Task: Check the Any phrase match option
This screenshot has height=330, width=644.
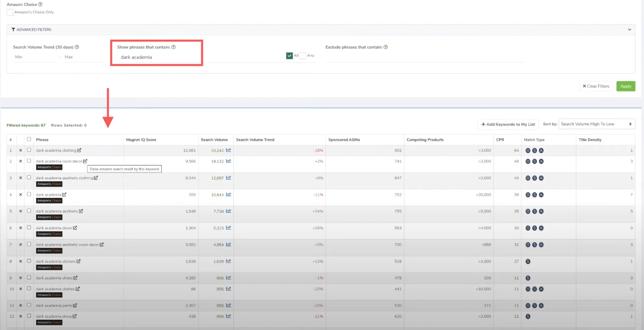Action: 303,56
